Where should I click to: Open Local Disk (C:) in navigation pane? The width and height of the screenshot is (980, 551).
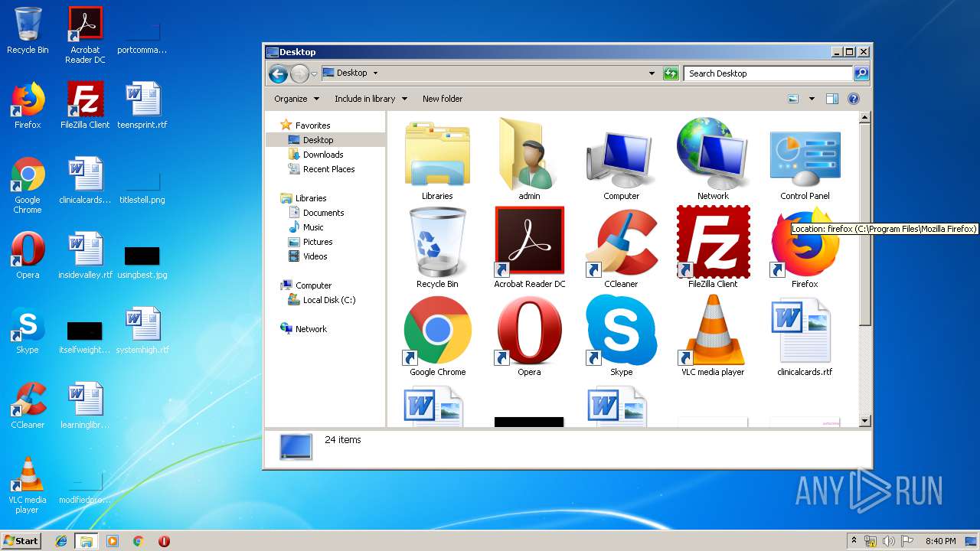pos(329,300)
